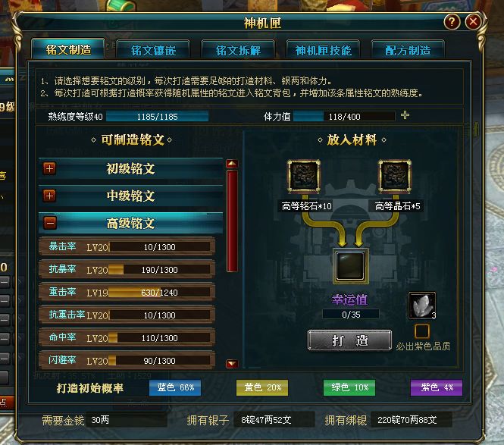Click the scrollbar up arrow icon
This screenshot has width=504, height=445.
(x=232, y=164)
